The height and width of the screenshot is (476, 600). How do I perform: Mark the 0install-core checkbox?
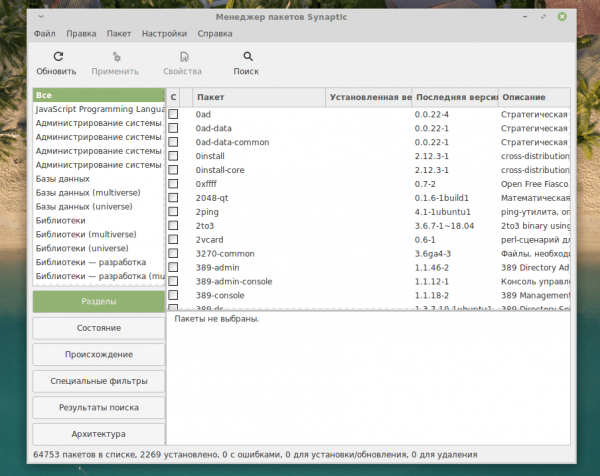click(173, 170)
